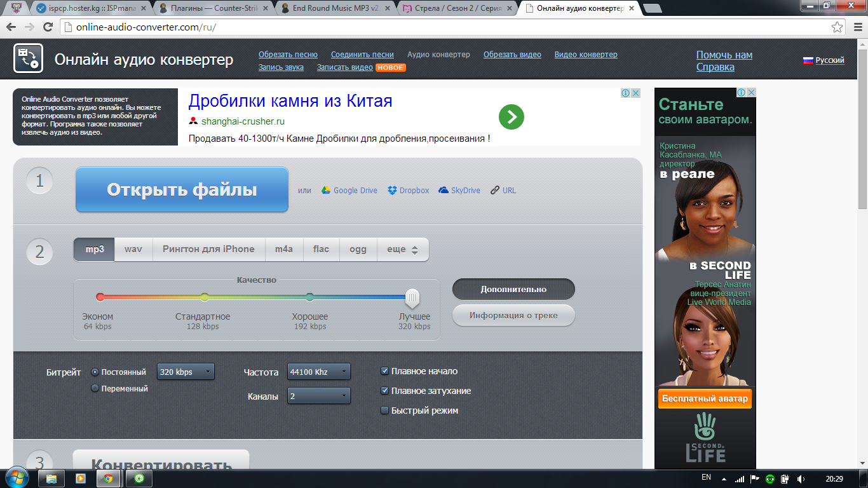Screen dimensions: 868x488
Task: Open Информация о треке button
Action: (513, 315)
